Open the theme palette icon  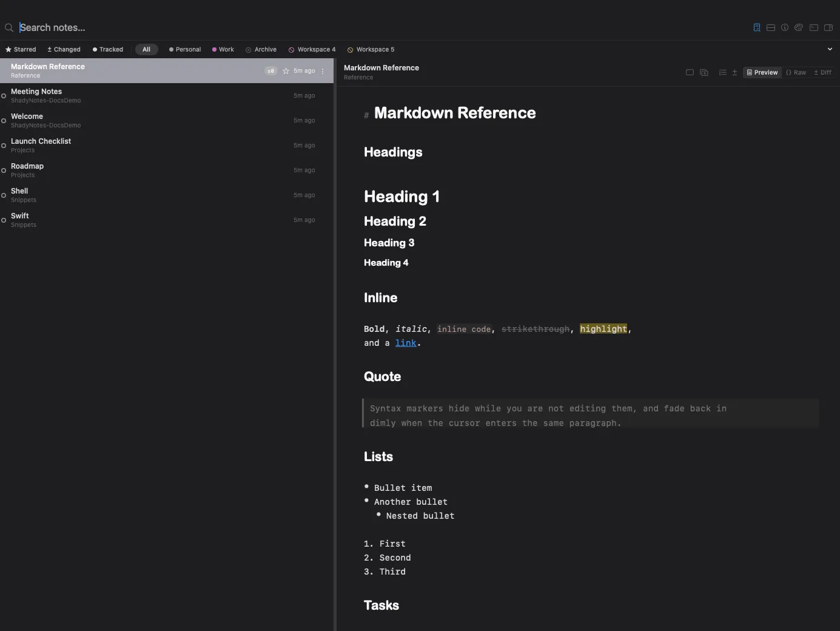click(x=799, y=27)
